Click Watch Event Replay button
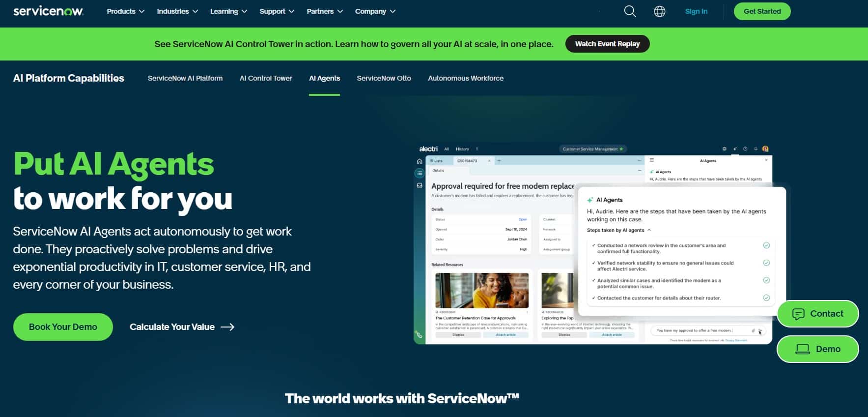This screenshot has width=868, height=417. pos(607,44)
